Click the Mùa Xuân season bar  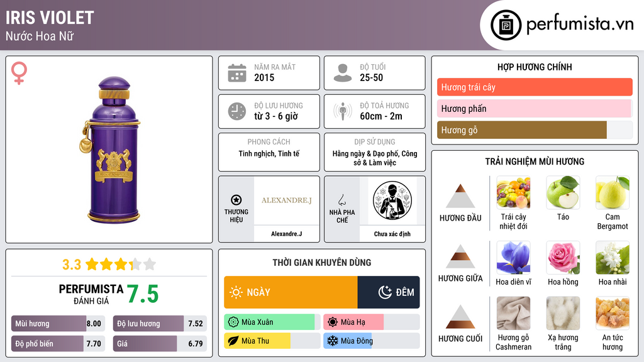click(x=272, y=322)
